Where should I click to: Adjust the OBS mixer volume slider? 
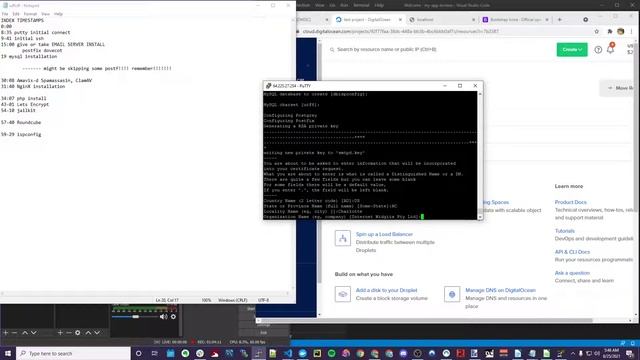pyautogui.click(x=134, y=317)
